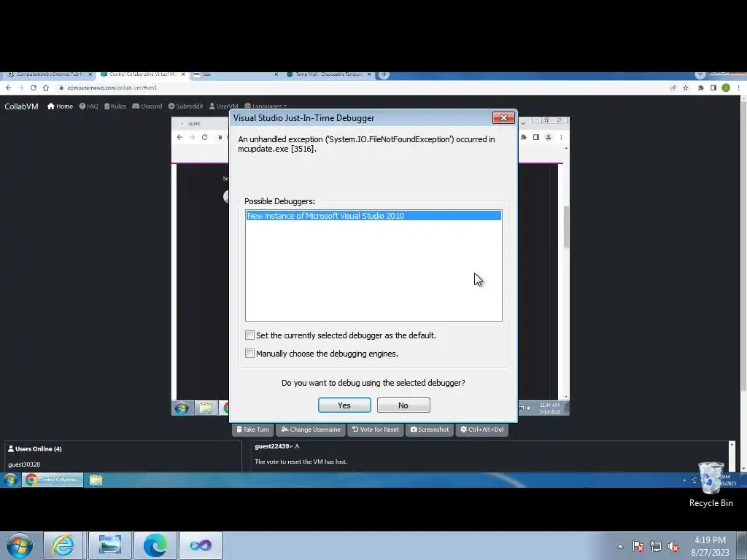Switch to the Temp Mail tab
Viewport: 747px width, 560px height.
pos(328,74)
